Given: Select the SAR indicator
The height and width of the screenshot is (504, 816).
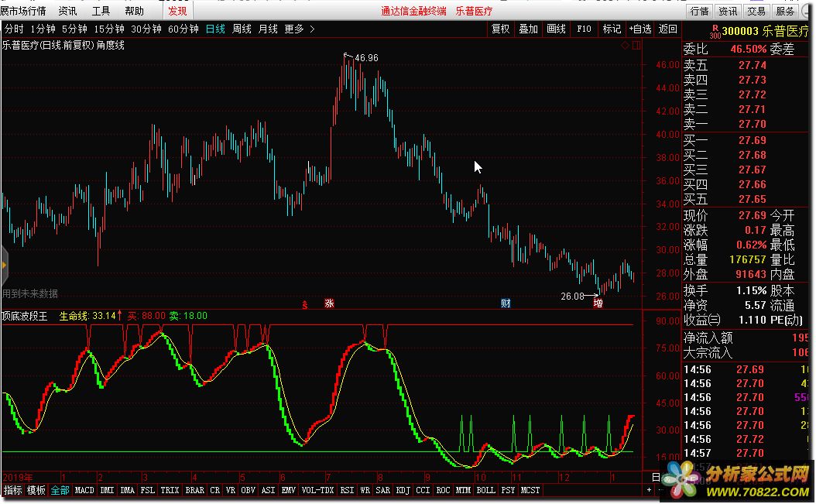Looking at the screenshot, I should [x=382, y=491].
